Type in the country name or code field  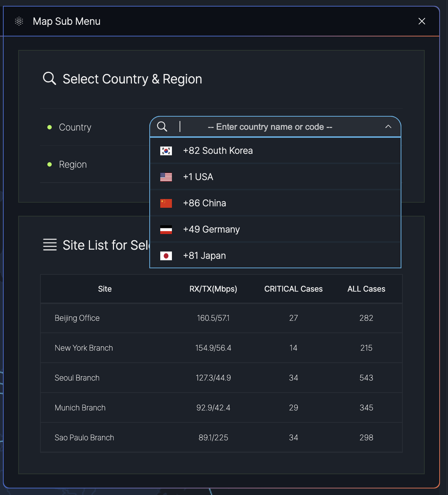pyautogui.click(x=270, y=127)
